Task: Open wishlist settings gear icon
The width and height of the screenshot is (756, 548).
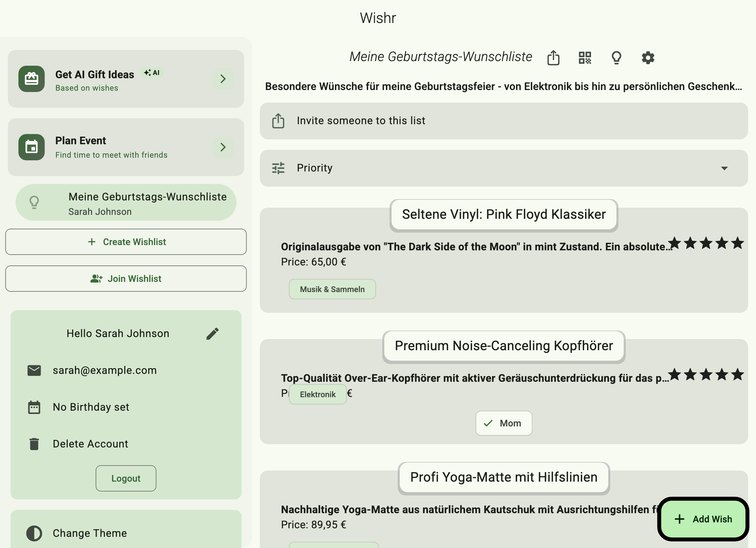Action: (648, 57)
